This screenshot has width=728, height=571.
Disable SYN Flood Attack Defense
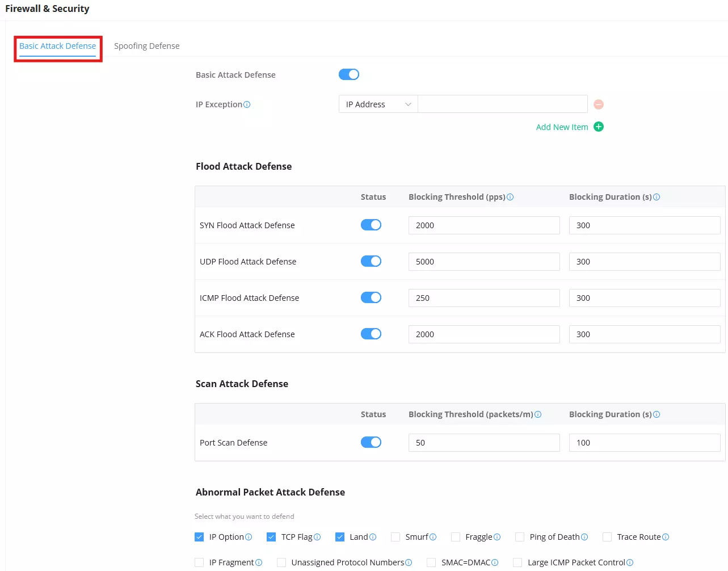click(x=371, y=225)
